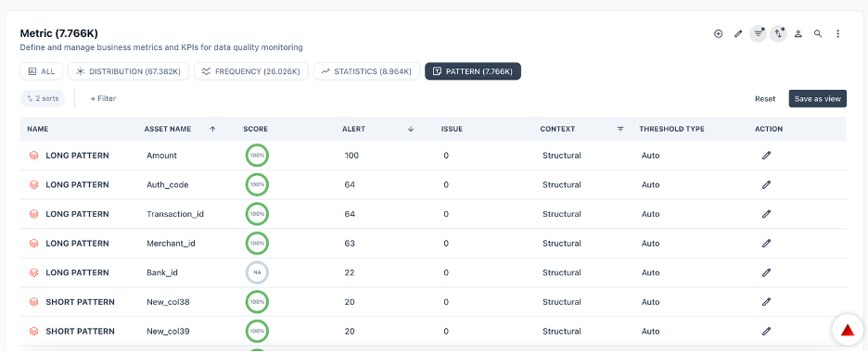Image resolution: width=868 pixels, height=352 pixels.
Task: Click the THRESHOLD TYPE column header
Action: 671,129
